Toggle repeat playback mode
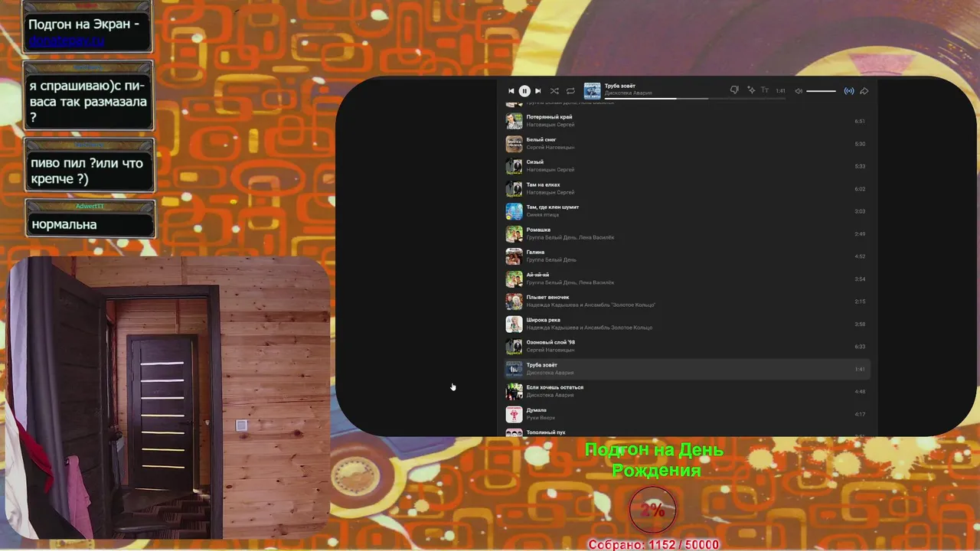Screen dimensions: 980x551 tap(570, 90)
